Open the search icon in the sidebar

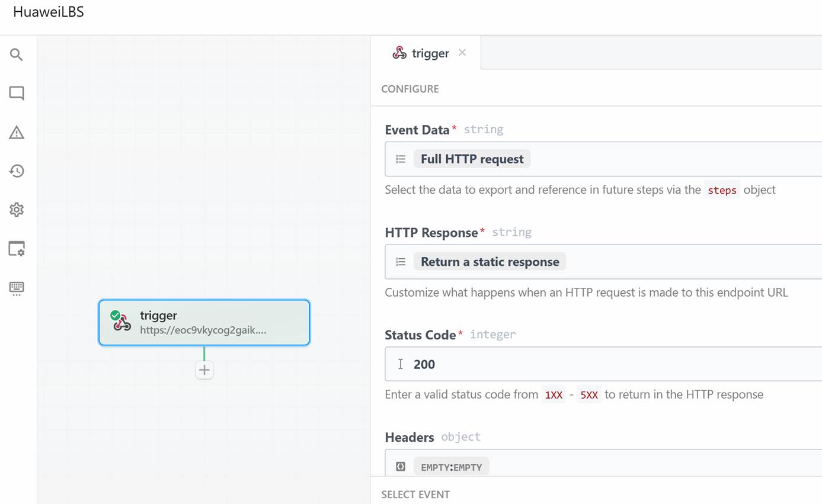(x=17, y=55)
